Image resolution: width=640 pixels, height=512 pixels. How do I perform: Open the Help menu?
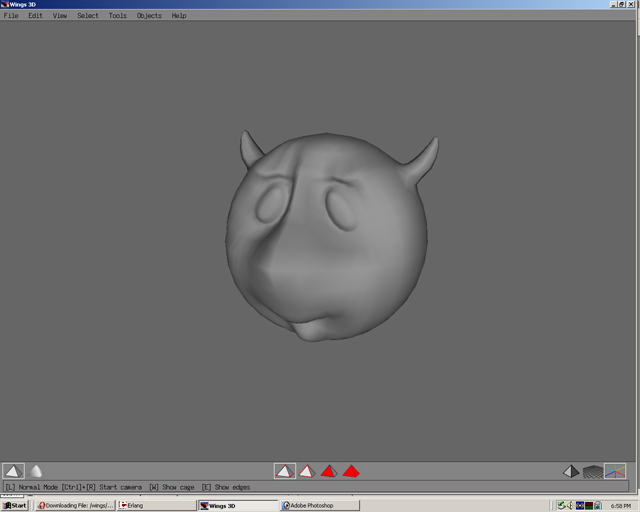coord(179,16)
